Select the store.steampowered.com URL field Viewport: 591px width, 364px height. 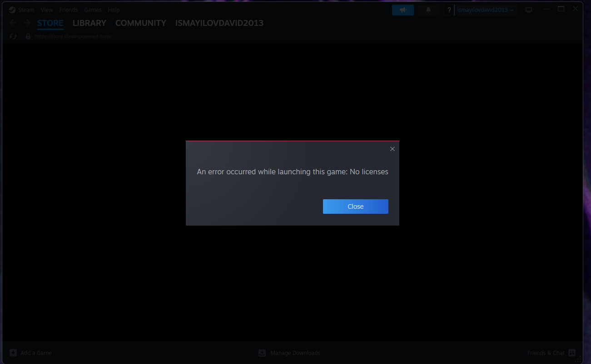(x=73, y=36)
